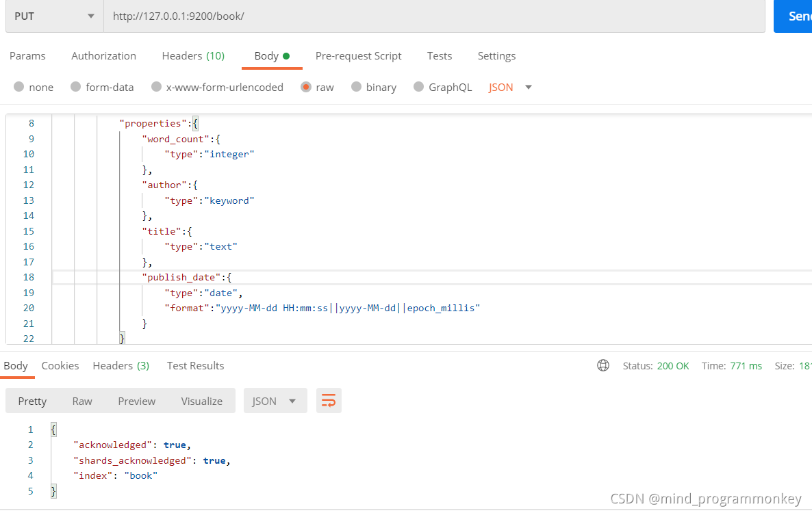This screenshot has width=812, height=513.
Task: Open the Test Results tab
Action: point(195,366)
